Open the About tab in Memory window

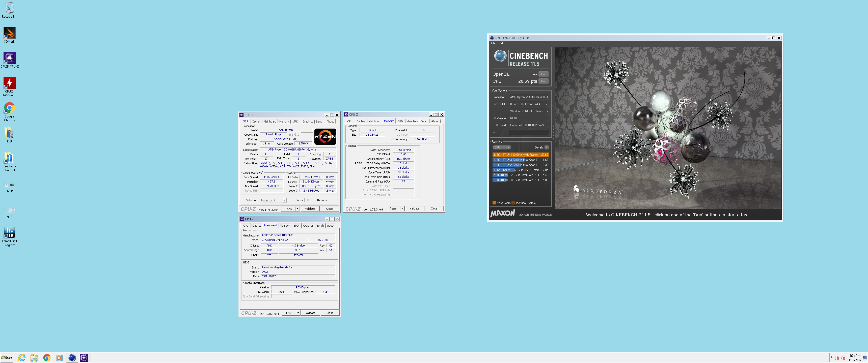(x=435, y=121)
